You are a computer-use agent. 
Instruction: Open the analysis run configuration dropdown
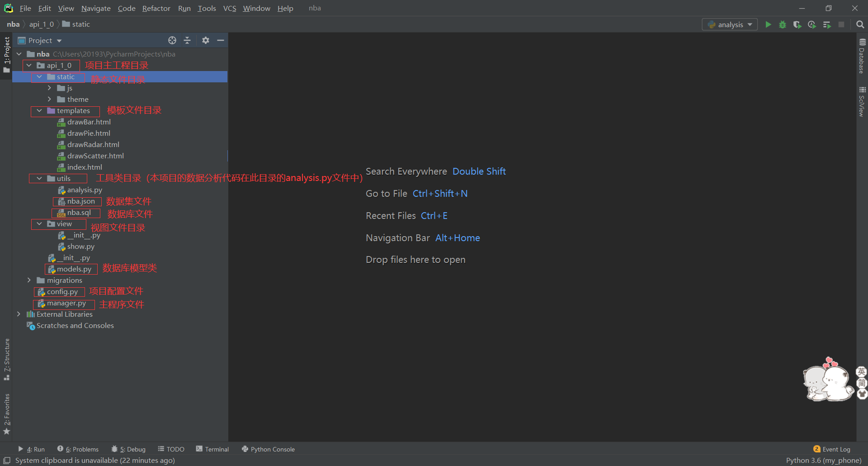click(730, 24)
